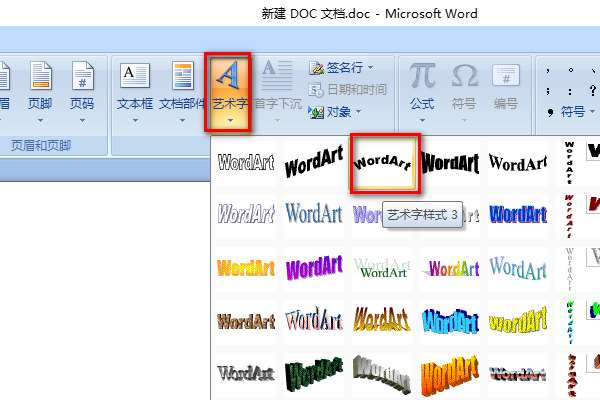Choose the bold wavy black WordArt style 4
Screen dimensions: 600x400
coord(450,163)
